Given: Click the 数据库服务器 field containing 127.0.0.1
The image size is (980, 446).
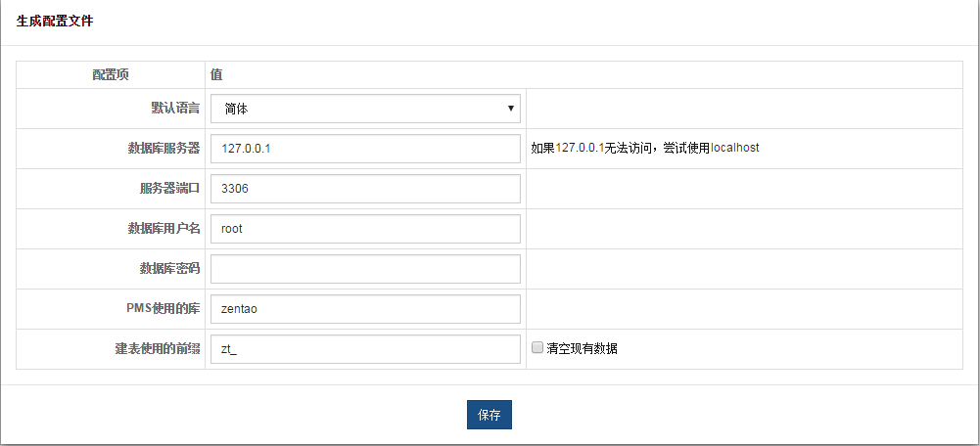Looking at the screenshot, I should pyautogui.click(x=365, y=149).
